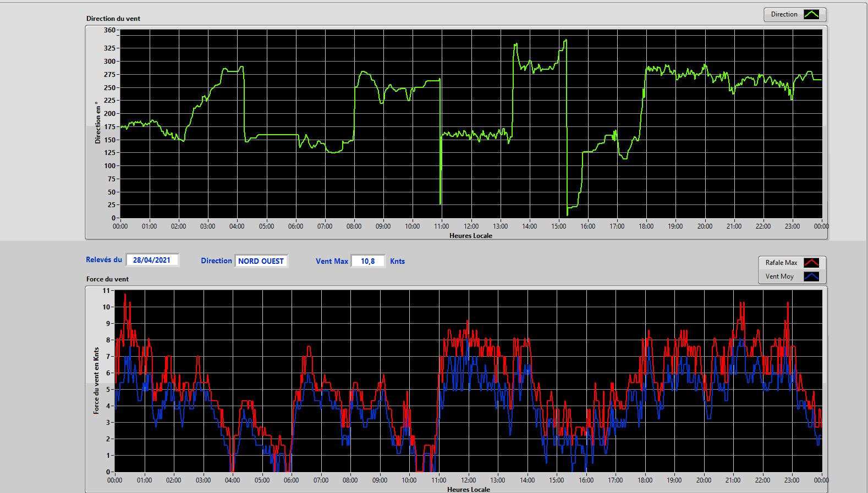Click the Vent Moy blue line icon
Image resolution: width=868 pixels, height=493 pixels.
click(x=811, y=276)
